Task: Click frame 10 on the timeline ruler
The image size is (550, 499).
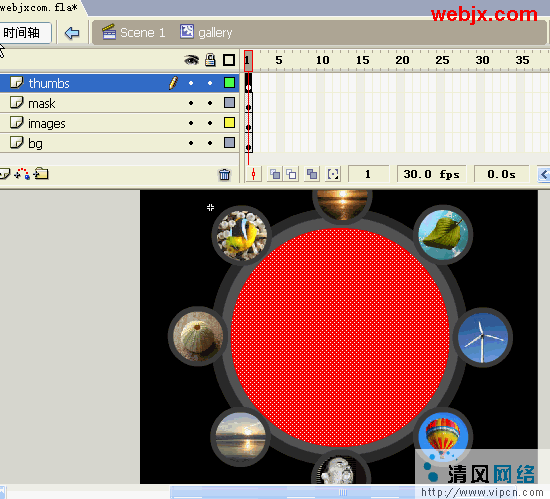Action: (x=322, y=60)
